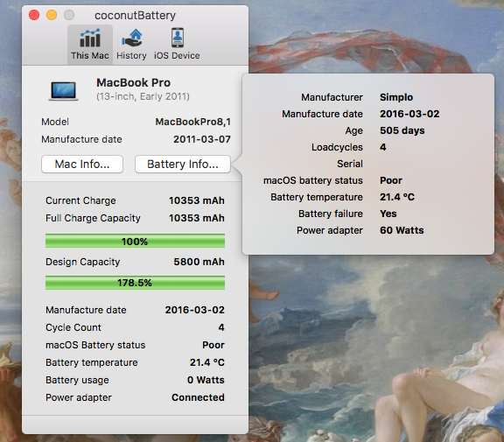Select the MacBookPro8,1 model value

tap(192, 122)
